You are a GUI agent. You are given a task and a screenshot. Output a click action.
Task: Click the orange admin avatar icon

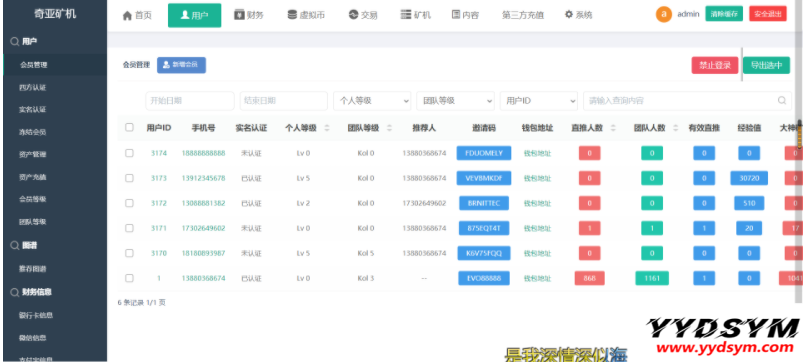point(664,14)
